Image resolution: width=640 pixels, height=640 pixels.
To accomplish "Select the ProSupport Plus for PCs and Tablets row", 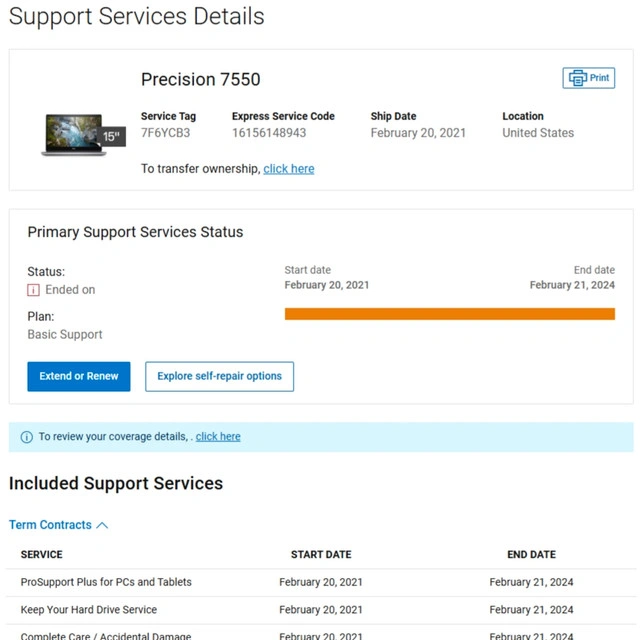I will click(106, 582).
